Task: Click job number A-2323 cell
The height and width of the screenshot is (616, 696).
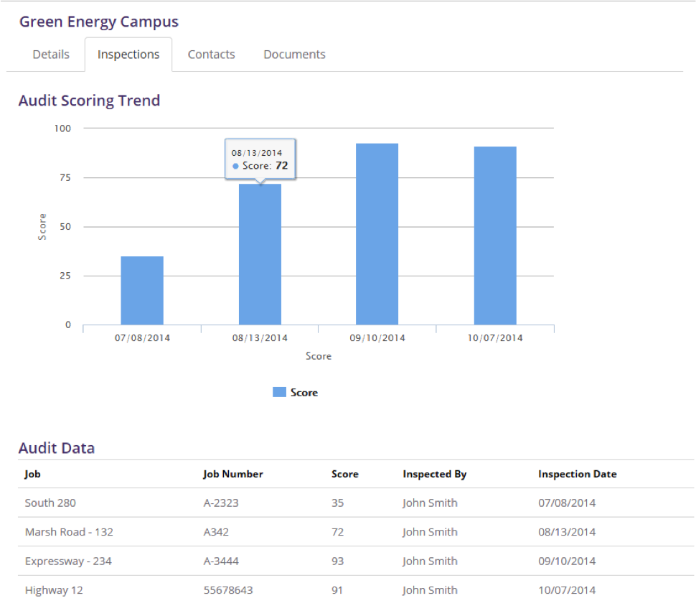Action: coord(221,503)
